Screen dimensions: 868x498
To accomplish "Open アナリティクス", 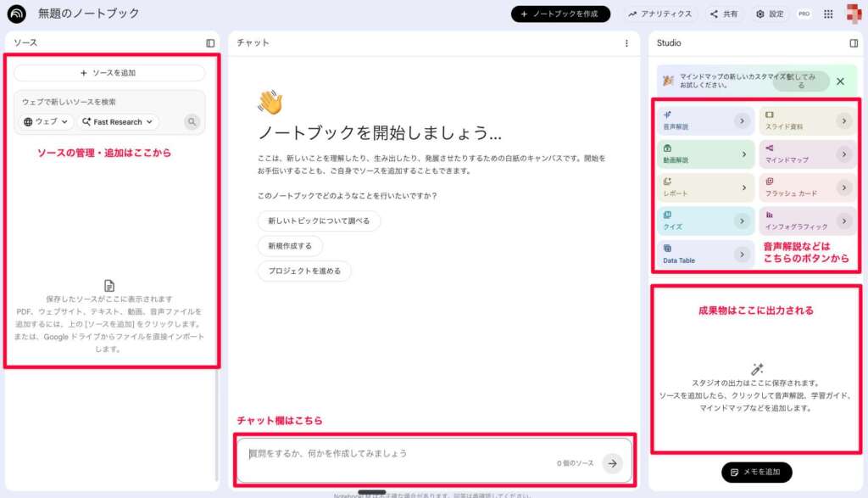I will [x=659, y=14].
